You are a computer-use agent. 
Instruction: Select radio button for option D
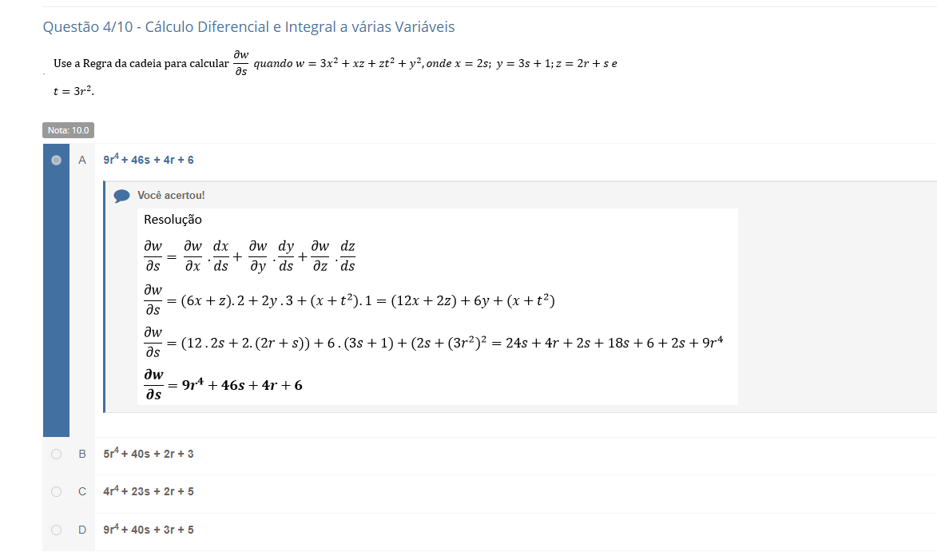click(56, 530)
